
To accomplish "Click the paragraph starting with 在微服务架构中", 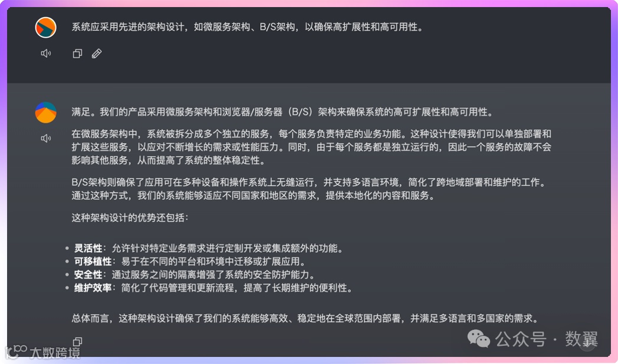I will point(311,147).
